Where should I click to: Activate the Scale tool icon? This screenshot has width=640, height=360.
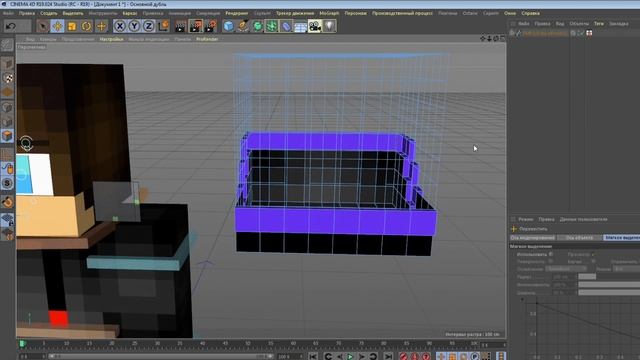72,26
